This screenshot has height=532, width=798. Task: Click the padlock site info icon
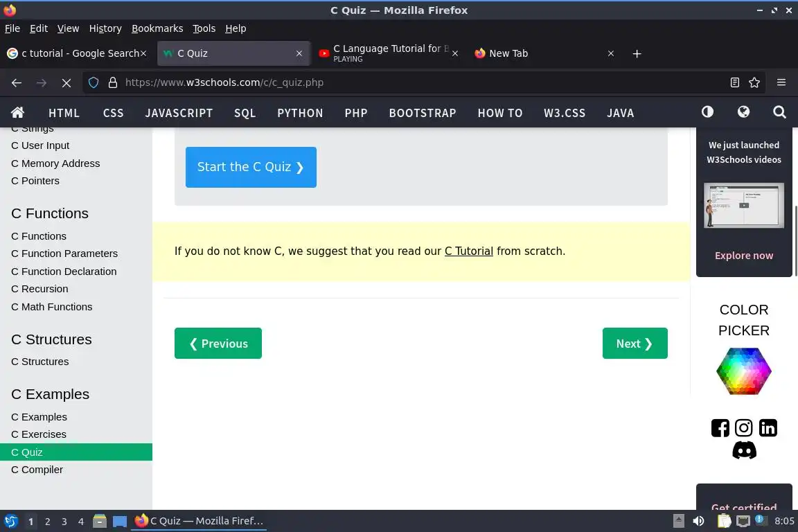pos(113,82)
